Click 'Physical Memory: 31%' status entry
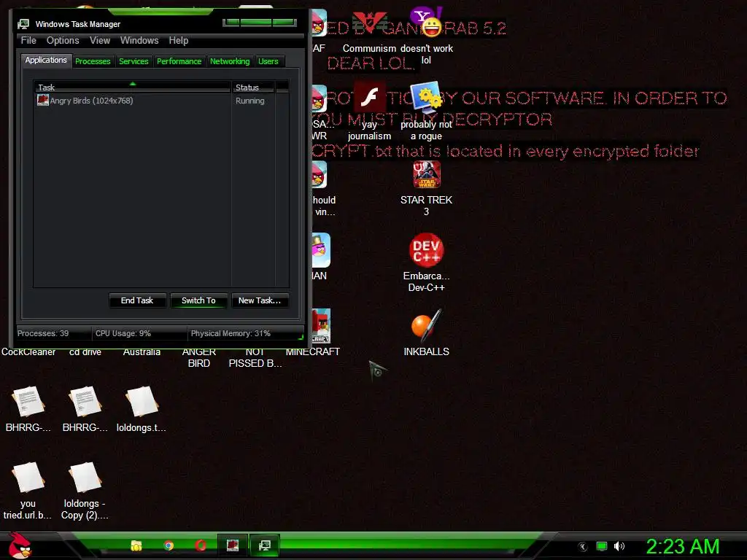Viewport: 747px width, 560px height. [231, 333]
